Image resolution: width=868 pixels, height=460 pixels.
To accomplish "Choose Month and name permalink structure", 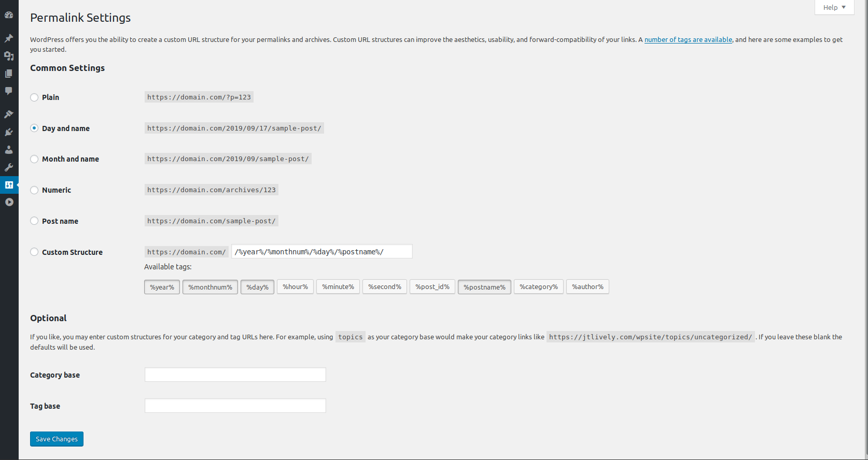I will click(x=34, y=159).
